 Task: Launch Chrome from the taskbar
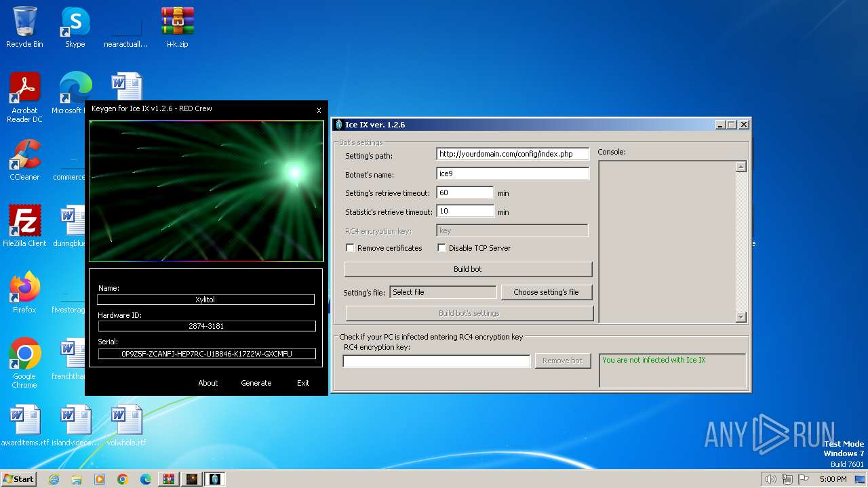click(123, 479)
